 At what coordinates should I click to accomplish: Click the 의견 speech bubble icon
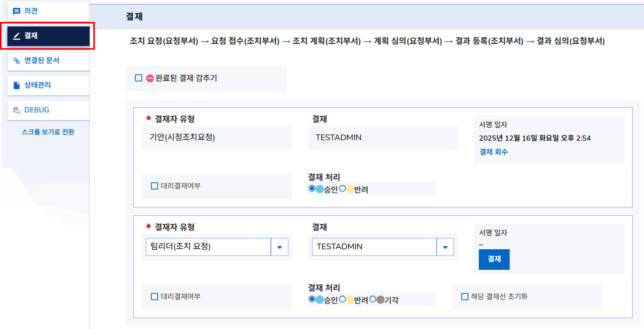pos(17,11)
